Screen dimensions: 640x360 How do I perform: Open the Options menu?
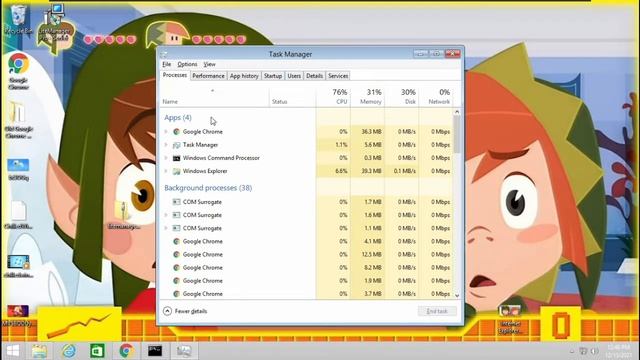pos(187,64)
